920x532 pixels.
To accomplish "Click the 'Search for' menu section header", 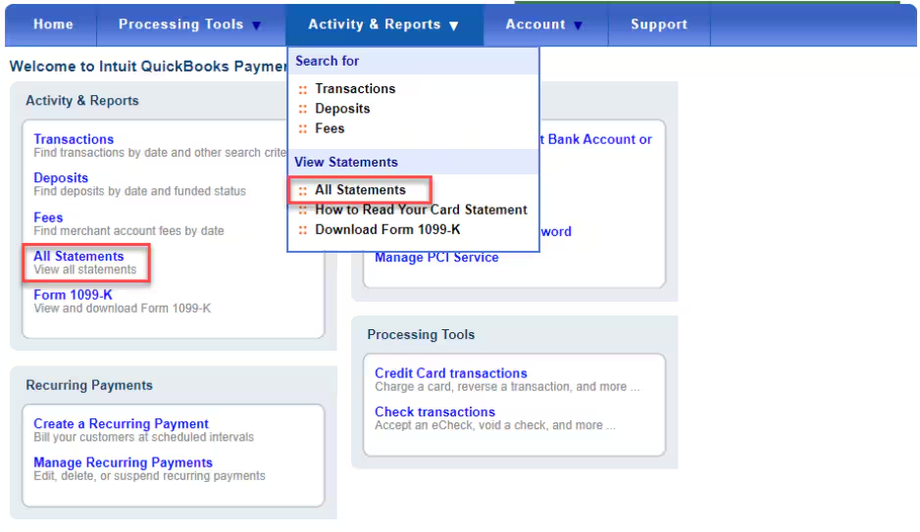I will pyautogui.click(x=327, y=61).
